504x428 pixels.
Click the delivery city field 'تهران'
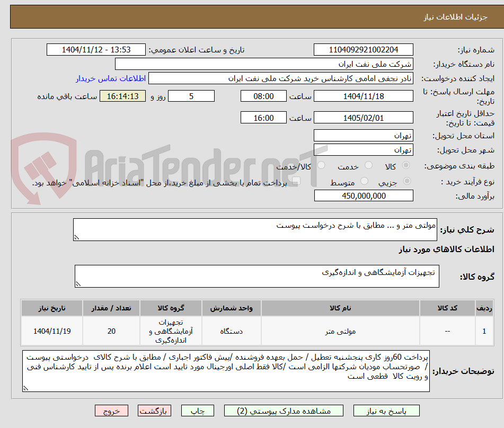[x=363, y=150]
